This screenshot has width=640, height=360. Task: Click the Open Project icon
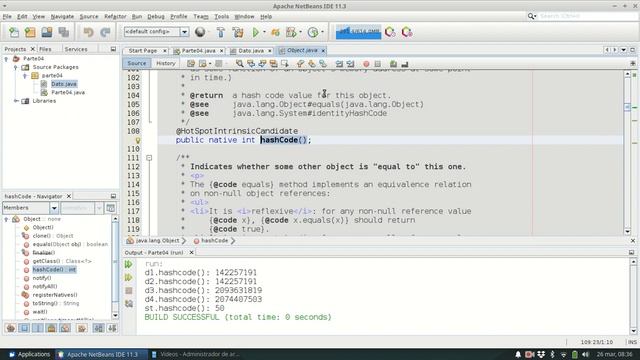[x=47, y=32]
